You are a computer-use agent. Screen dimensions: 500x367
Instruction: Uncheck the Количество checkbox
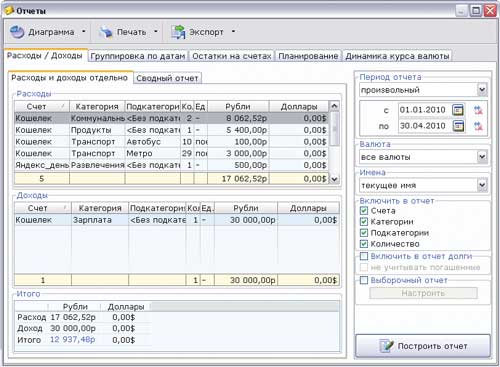(364, 244)
